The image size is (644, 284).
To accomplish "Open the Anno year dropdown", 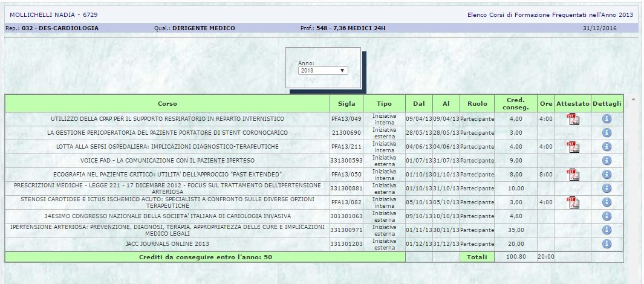I will (x=323, y=71).
